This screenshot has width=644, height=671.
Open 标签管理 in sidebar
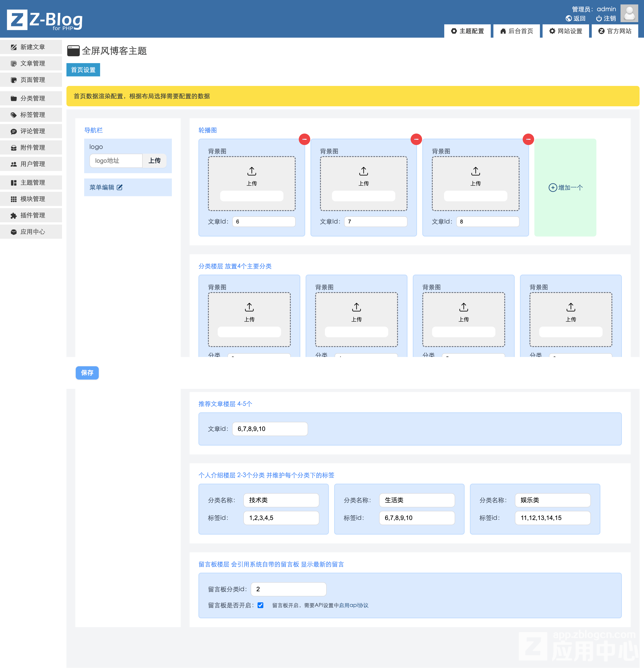[x=31, y=115]
